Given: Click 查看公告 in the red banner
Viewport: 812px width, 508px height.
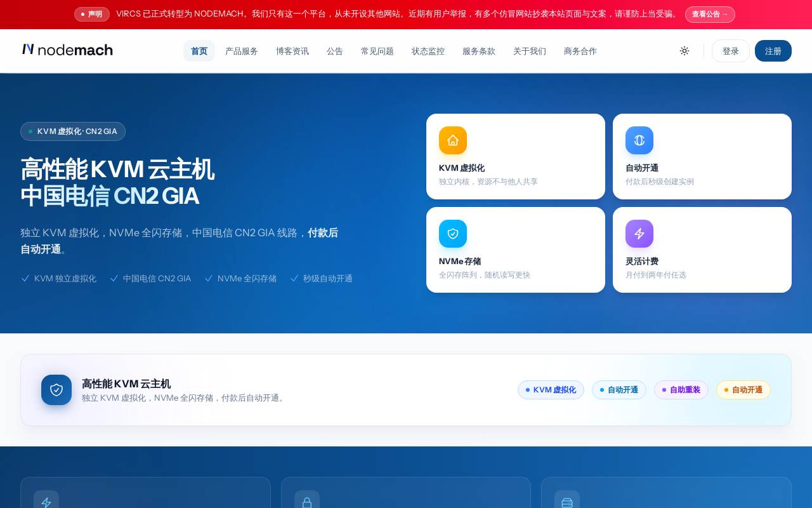Looking at the screenshot, I should pos(710,14).
